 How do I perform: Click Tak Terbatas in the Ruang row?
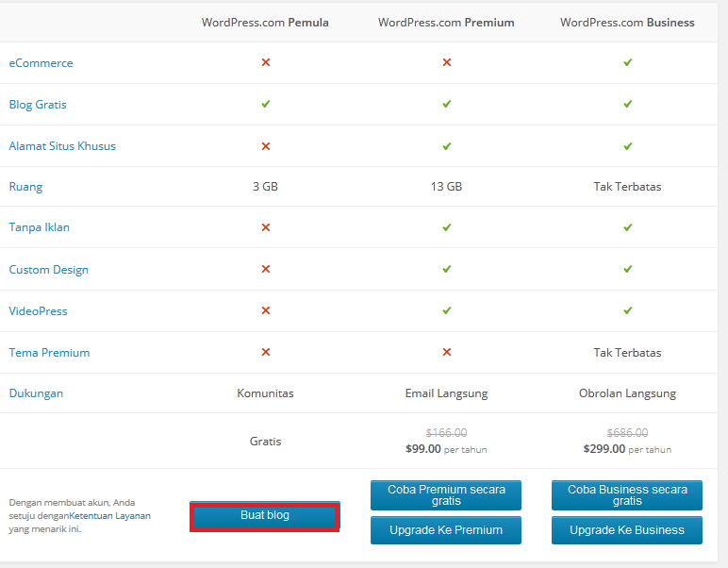[627, 187]
